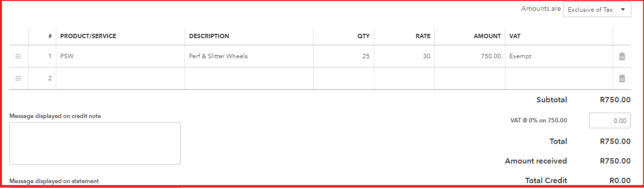Click the PRODUCT/SERVICE column header
Viewport: 644px width, 188px height.
tap(88, 36)
